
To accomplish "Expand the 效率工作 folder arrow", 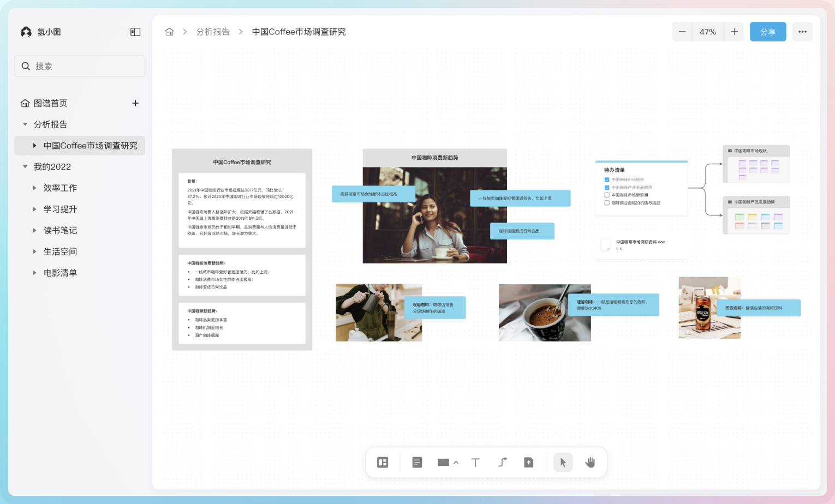I will (x=34, y=188).
